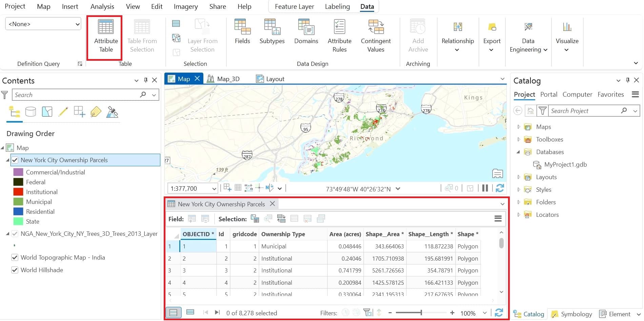Open Contingent Values tool
644x321 pixels.
pyautogui.click(x=376, y=36)
